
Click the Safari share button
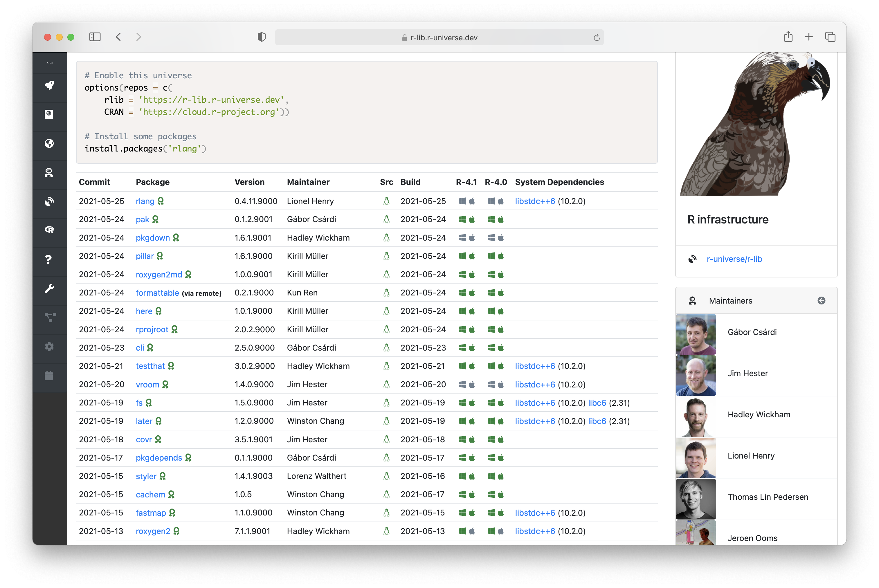788,37
